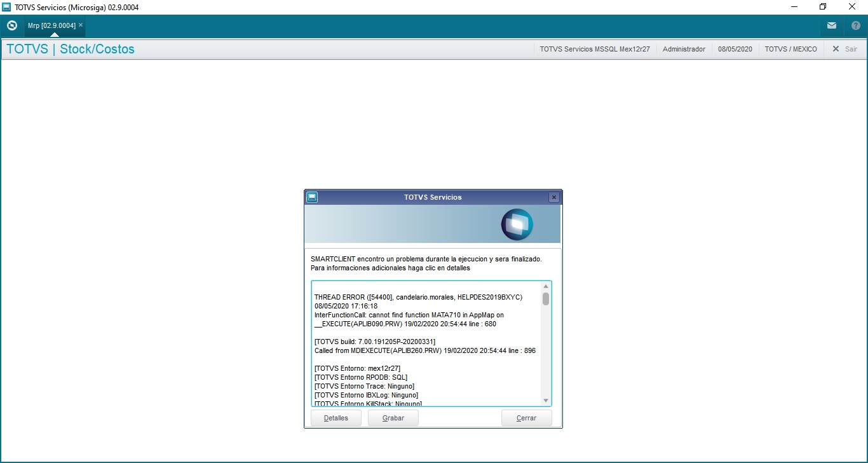Viewport: 868px width, 463px height.
Task: Click the THREAD ERROR line in log
Action: click(x=418, y=297)
